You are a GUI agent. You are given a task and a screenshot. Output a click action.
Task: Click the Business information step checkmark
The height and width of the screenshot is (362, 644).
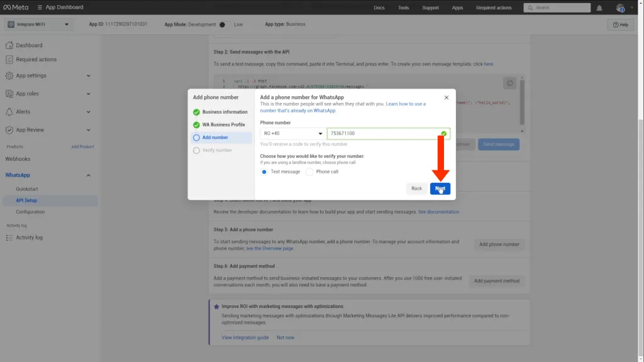[196, 112]
